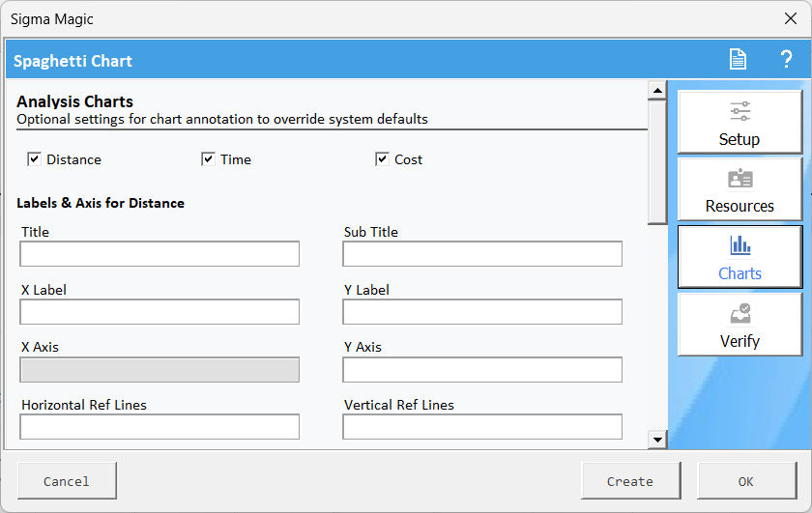Open the Verify panel
The height and width of the screenshot is (513, 812).
(739, 325)
